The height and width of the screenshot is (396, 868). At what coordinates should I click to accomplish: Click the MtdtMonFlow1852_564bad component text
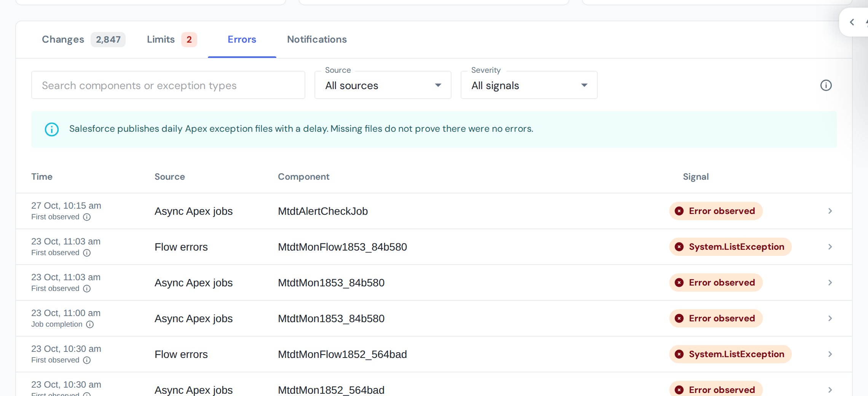click(x=342, y=354)
